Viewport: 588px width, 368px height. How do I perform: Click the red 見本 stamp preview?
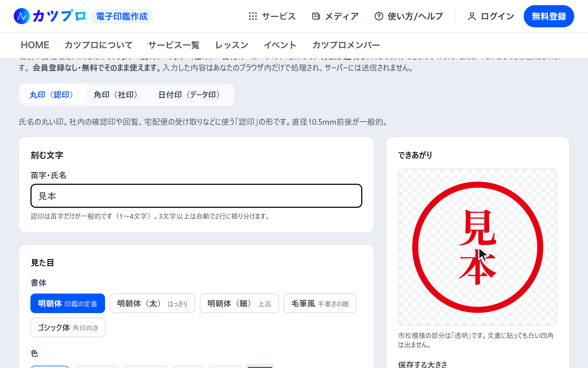point(478,247)
